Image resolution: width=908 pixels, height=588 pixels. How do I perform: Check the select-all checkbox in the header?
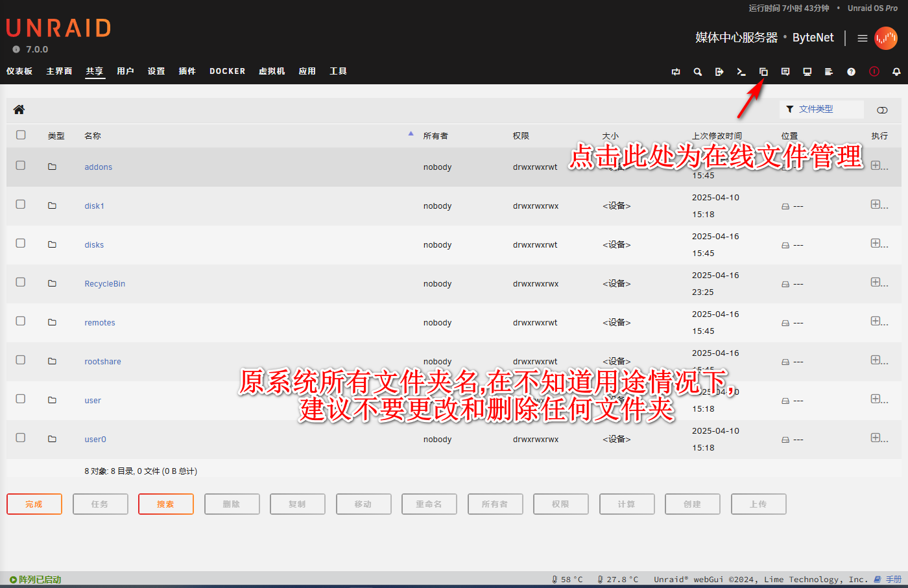point(21,135)
